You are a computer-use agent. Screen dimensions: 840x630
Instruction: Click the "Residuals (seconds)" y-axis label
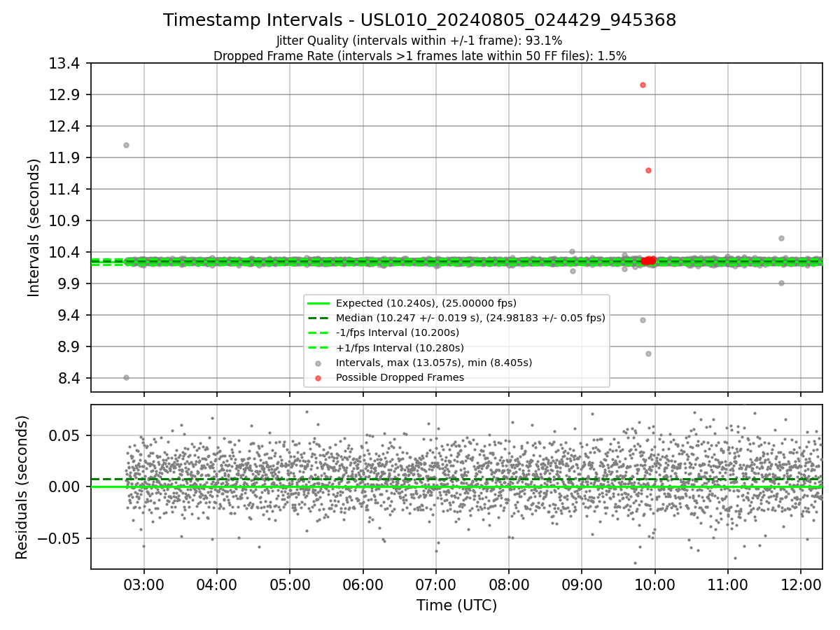[x=22, y=487]
